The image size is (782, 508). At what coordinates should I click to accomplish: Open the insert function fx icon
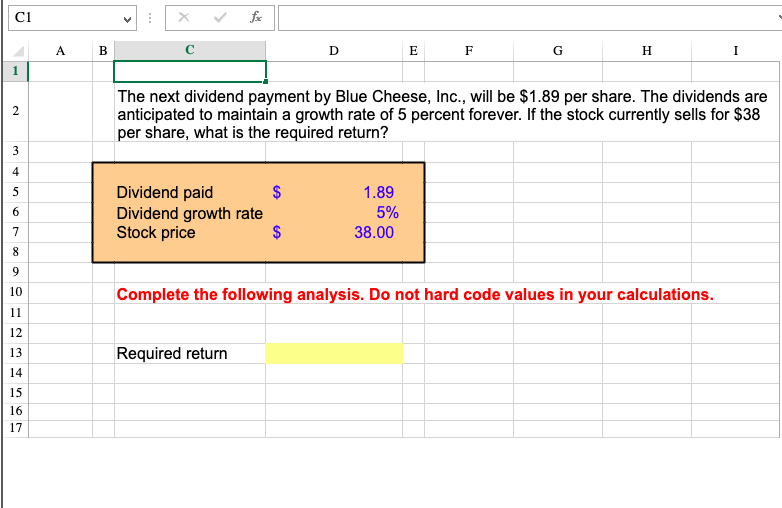coord(256,17)
